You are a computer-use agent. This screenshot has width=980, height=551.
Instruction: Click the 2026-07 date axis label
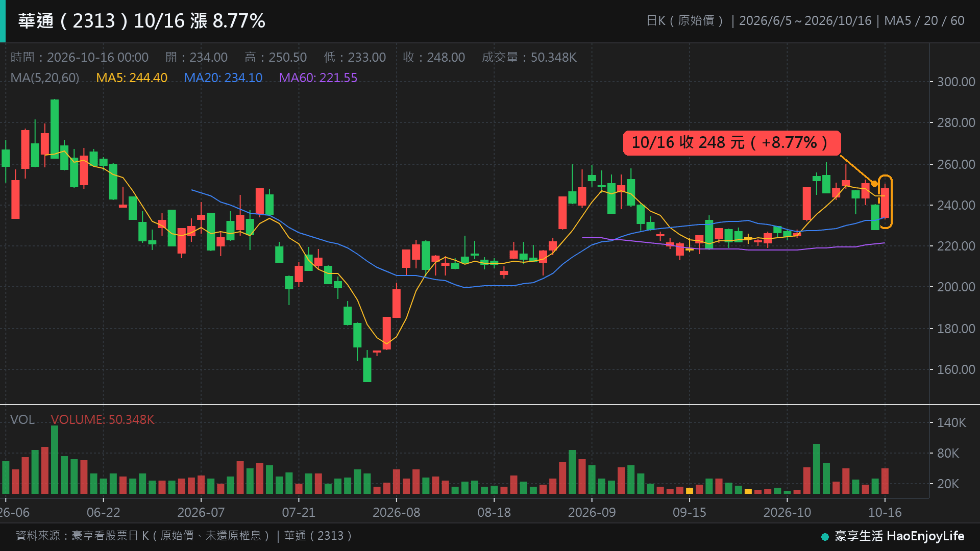click(201, 512)
